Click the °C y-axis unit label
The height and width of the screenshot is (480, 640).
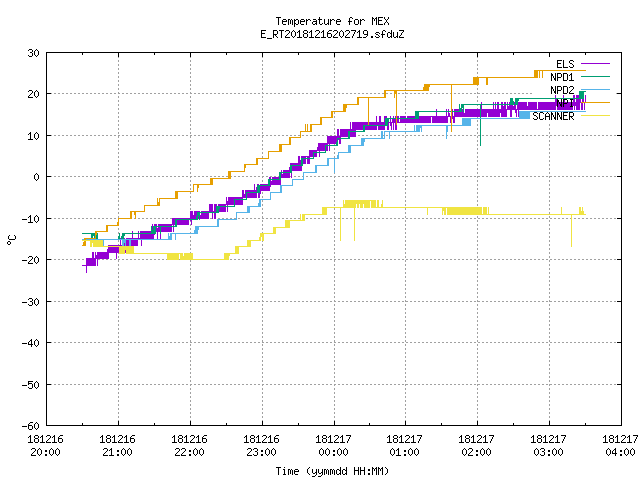pos(12,240)
